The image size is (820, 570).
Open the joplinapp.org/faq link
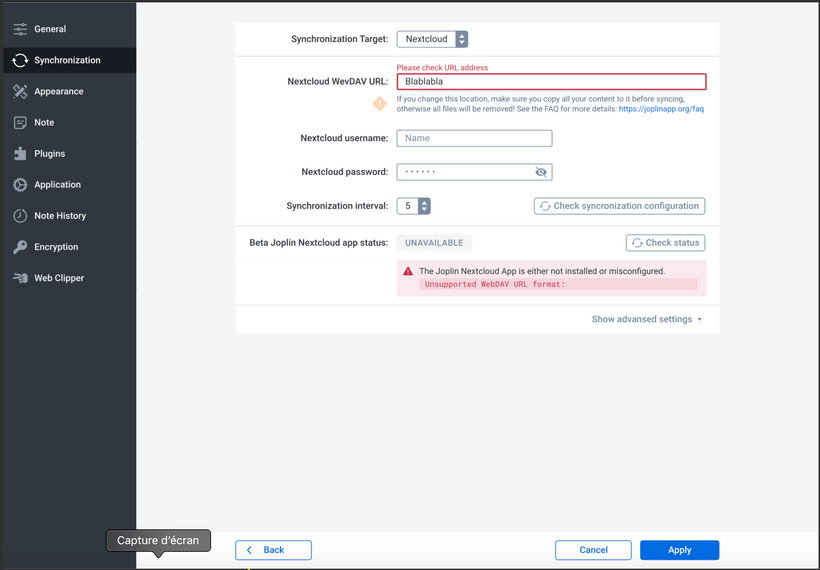point(661,109)
